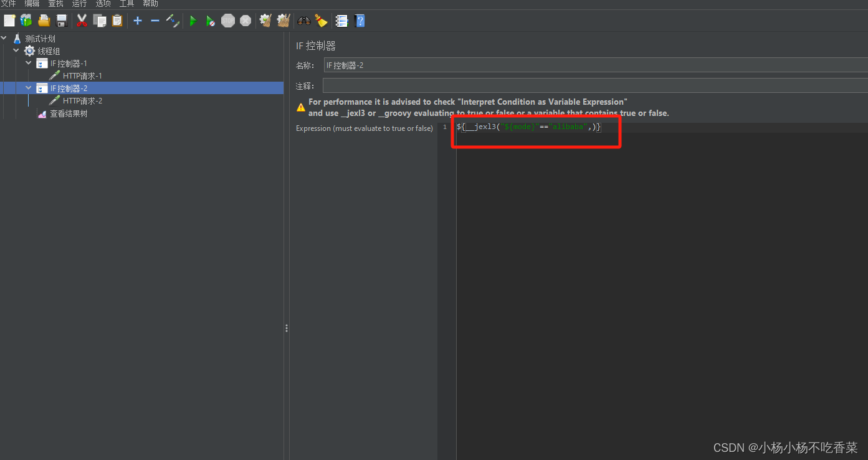Create a new test plan with New icon
868x460 pixels.
click(x=9, y=21)
